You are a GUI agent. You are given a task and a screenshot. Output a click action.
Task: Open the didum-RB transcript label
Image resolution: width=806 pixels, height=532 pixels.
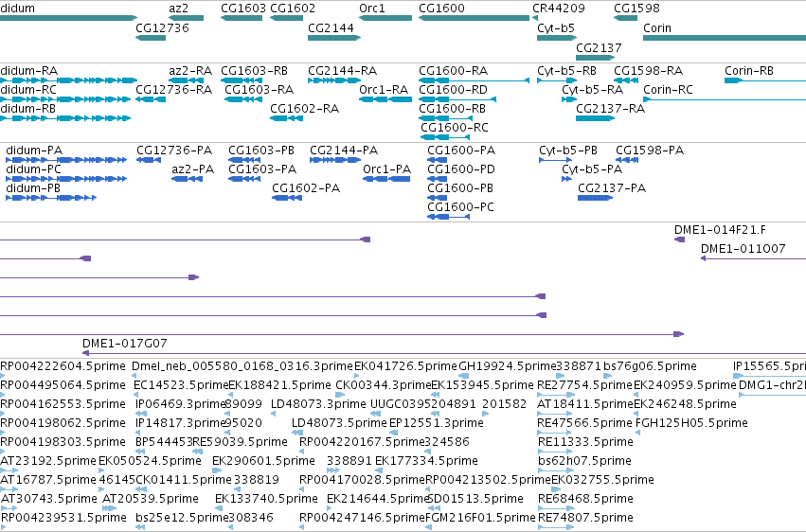[27, 109]
